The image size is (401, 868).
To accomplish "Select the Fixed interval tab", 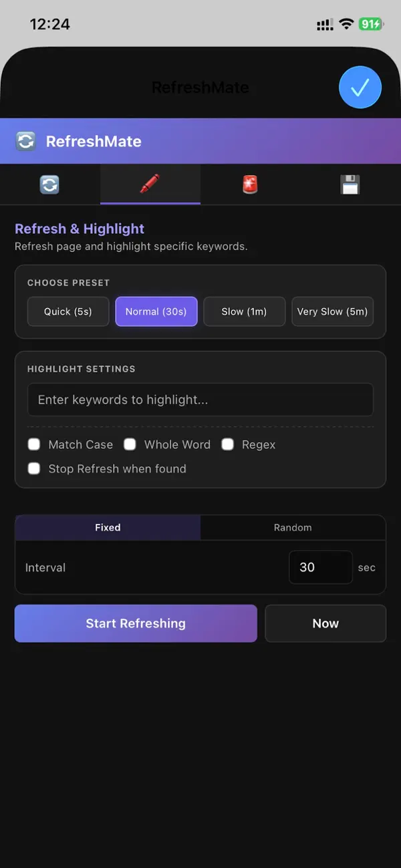I will (107, 527).
